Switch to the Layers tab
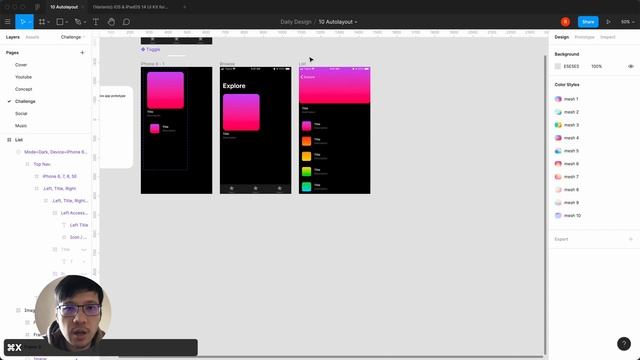 tap(13, 37)
